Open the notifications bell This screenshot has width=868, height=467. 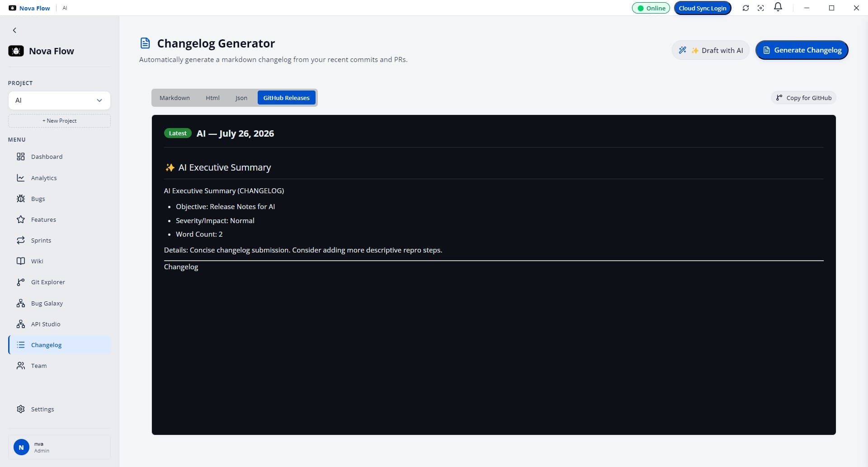pos(778,7)
